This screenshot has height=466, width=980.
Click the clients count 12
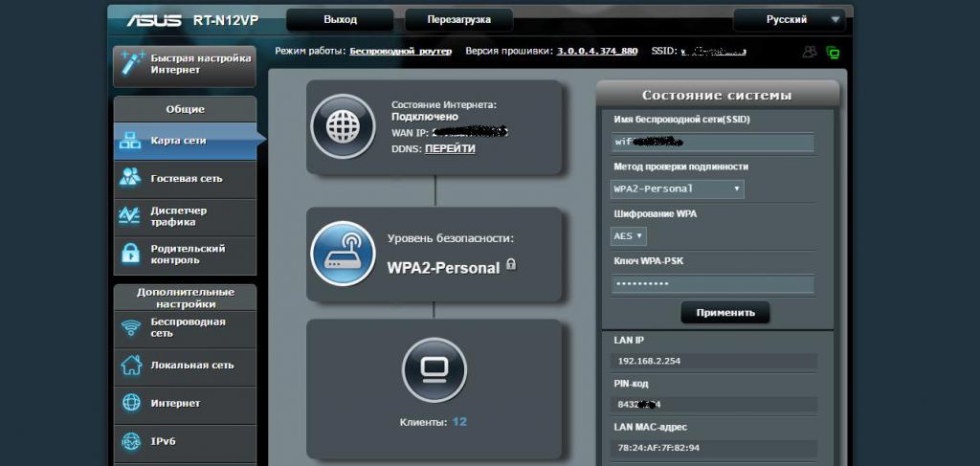pyautogui.click(x=459, y=422)
